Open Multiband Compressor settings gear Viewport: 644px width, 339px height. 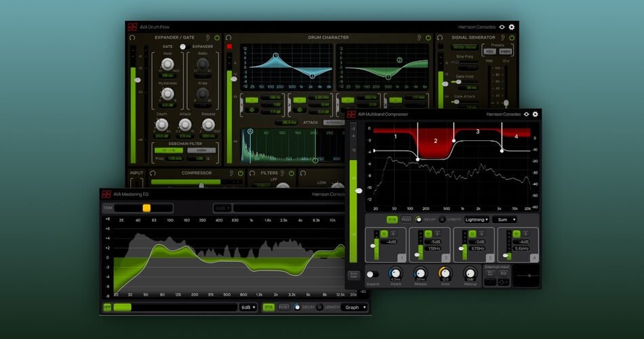tap(535, 114)
